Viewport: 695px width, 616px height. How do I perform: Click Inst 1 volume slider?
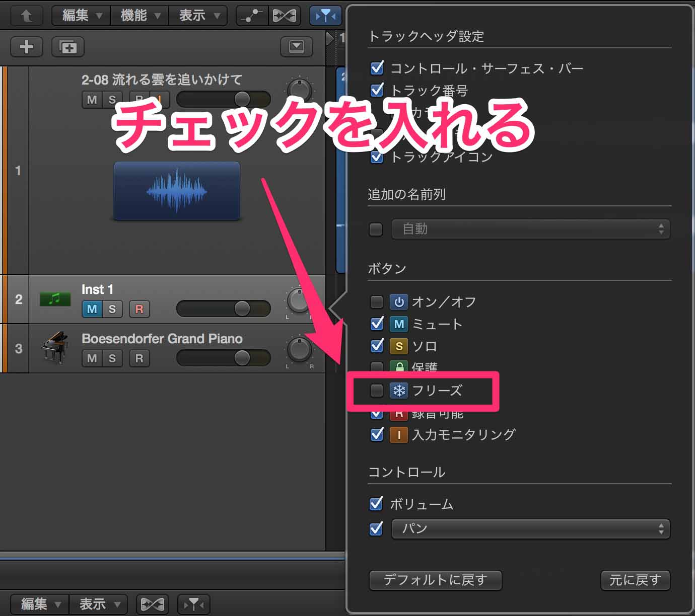(224, 309)
